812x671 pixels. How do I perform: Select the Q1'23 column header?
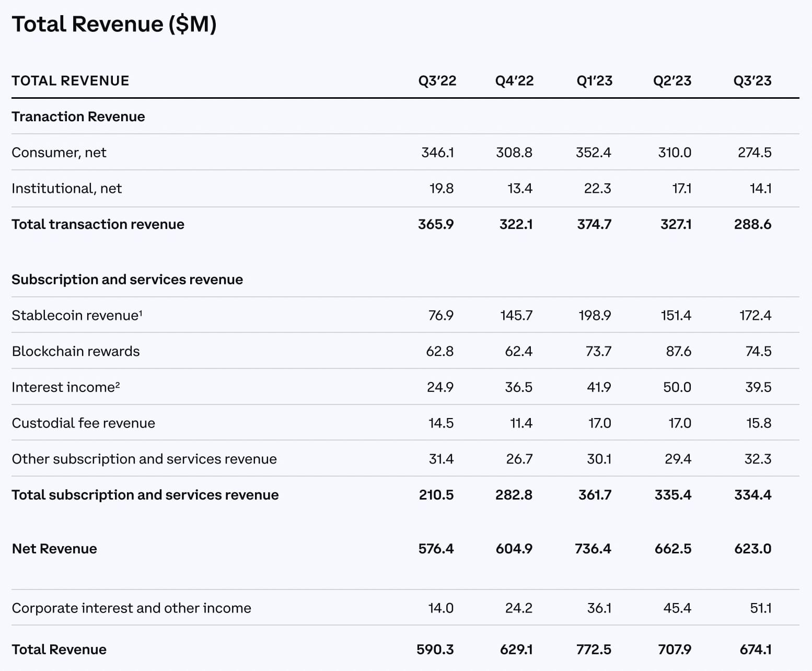pos(594,80)
